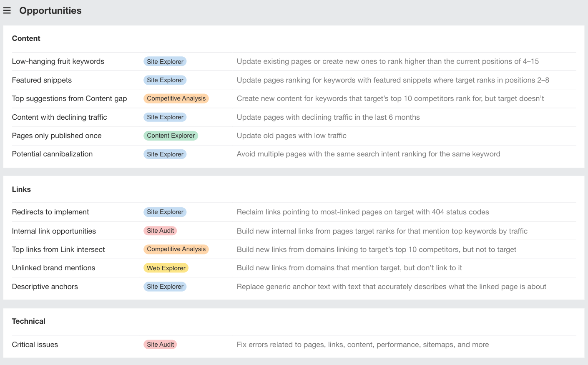This screenshot has width=588, height=365.
Task: Click the Opportunities page title
Action: coord(50,10)
